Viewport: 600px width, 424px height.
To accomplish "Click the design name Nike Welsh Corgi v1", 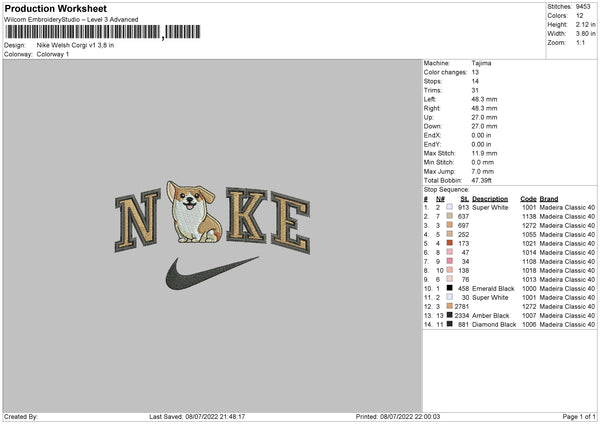I will pyautogui.click(x=75, y=45).
